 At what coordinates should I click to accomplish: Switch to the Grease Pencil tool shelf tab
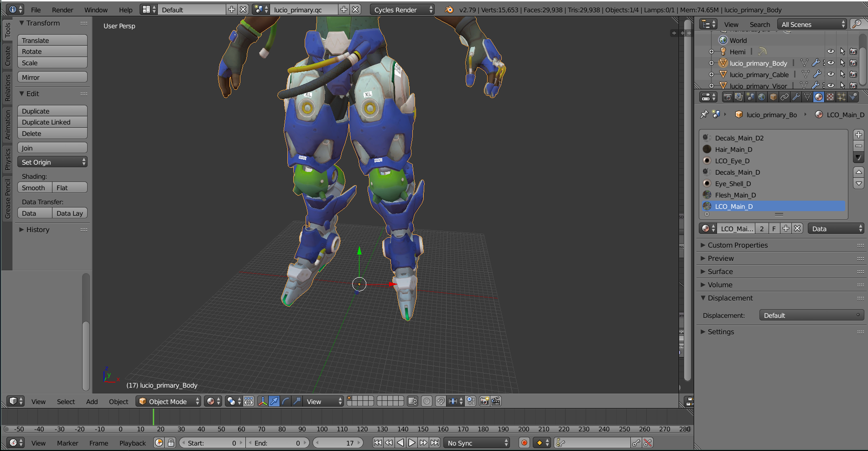point(7,199)
